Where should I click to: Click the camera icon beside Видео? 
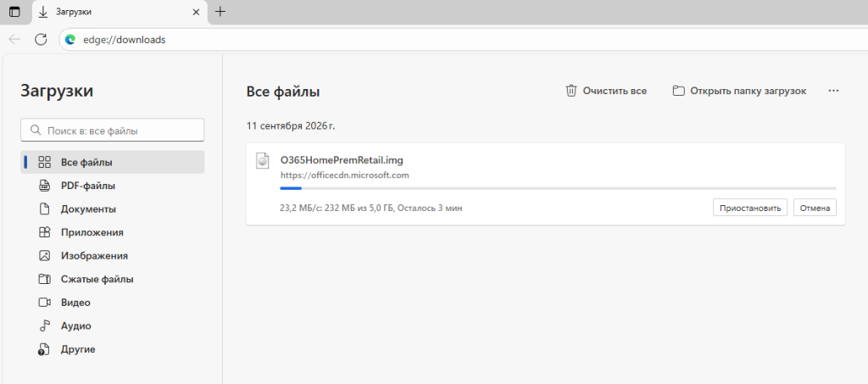44,303
